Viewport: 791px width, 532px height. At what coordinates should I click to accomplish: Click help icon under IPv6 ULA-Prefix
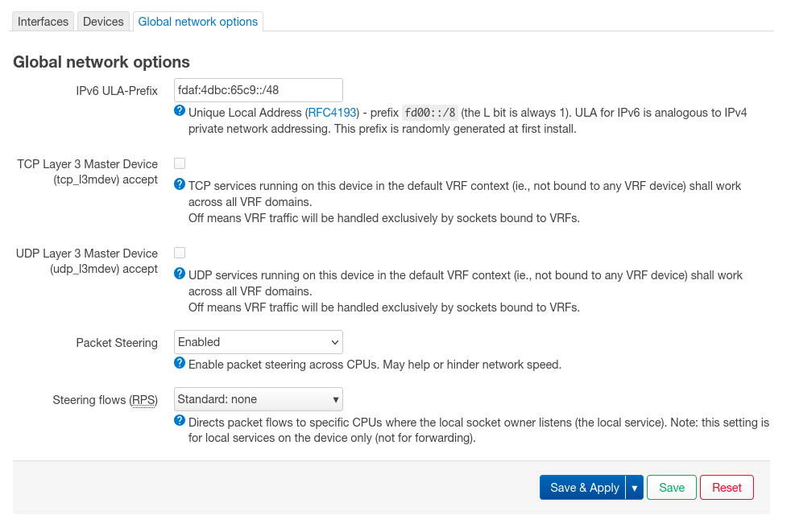pyautogui.click(x=180, y=111)
